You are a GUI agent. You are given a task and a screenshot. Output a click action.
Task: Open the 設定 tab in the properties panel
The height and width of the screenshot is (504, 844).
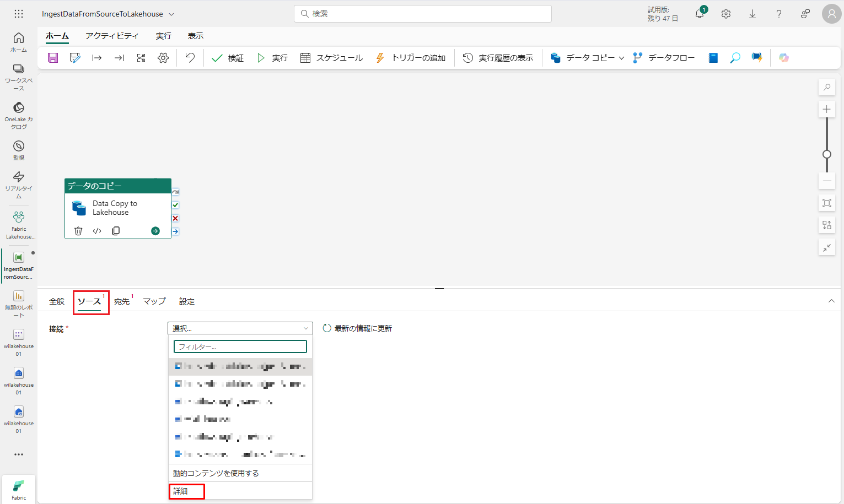click(x=187, y=301)
